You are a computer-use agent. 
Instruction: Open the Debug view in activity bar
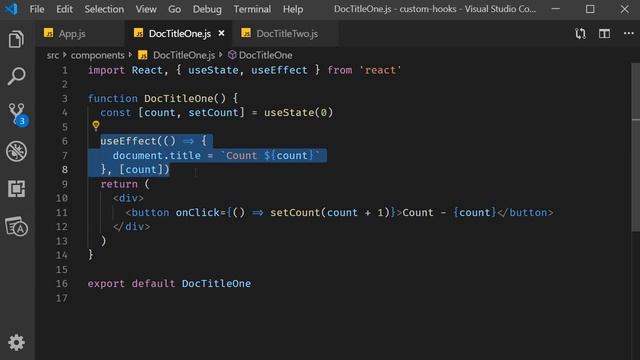[x=16, y=151]
